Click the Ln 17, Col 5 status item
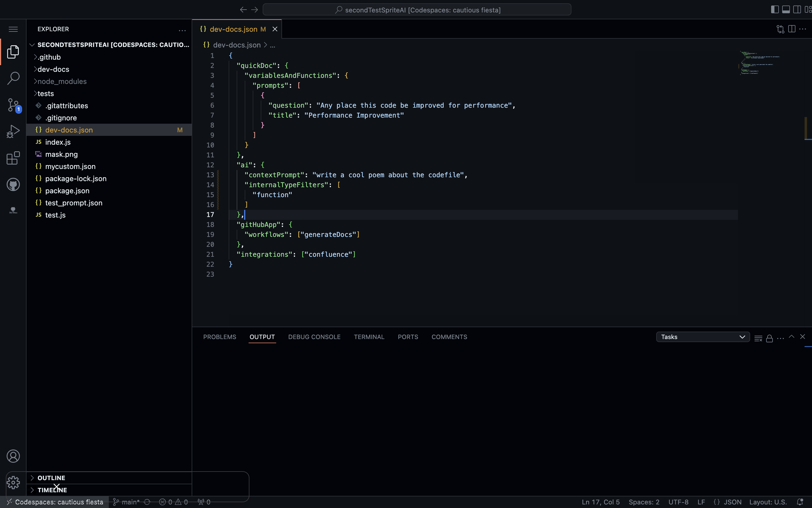 click(601, 502)
